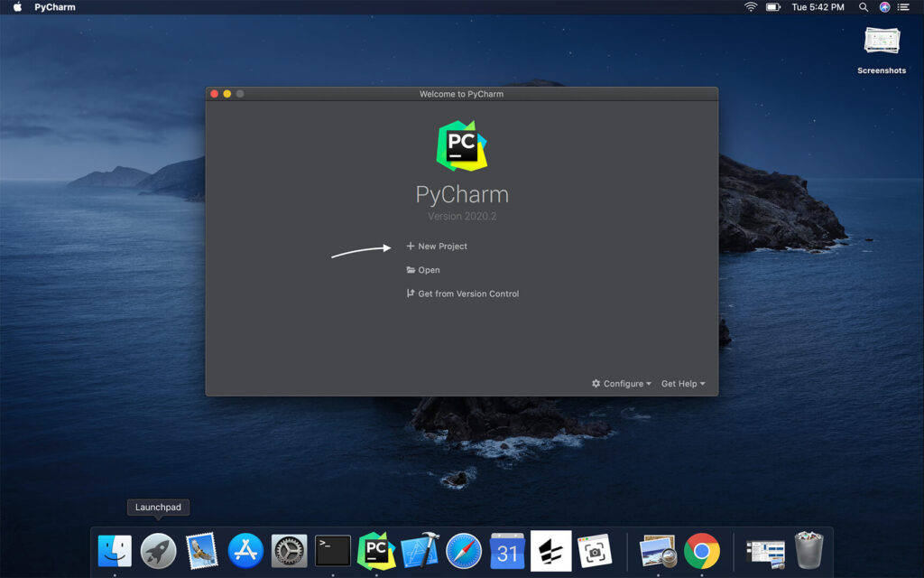Click the PyCharm logo in welcome window
Image resolution: width=924 pixels, height=578 pixels.
pos(461,145)
